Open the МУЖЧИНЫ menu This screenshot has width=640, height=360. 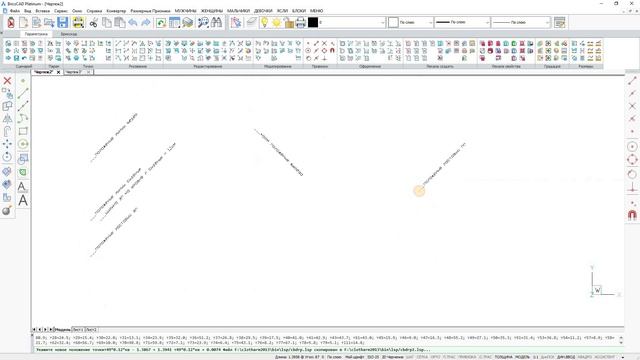click(186, 11)
